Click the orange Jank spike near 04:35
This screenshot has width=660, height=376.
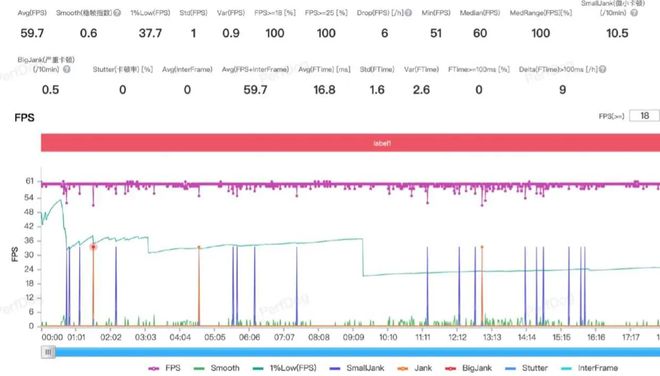tap(199, 286)
